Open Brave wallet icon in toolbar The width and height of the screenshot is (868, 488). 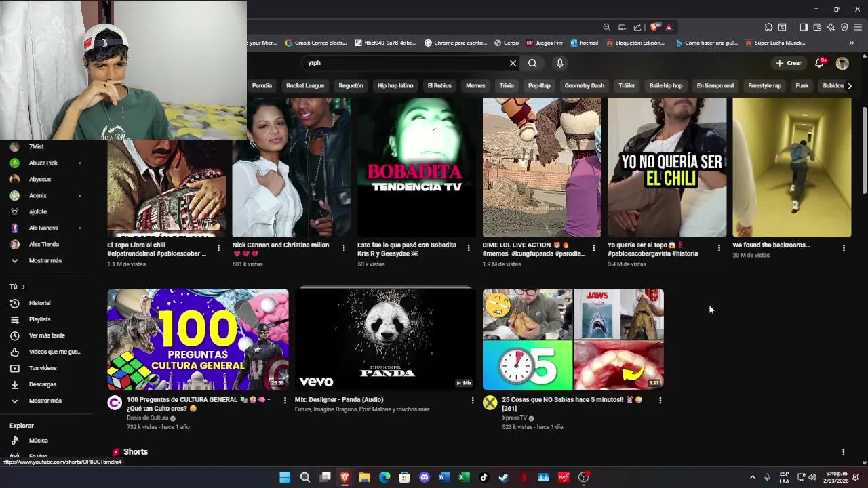tap(817, 27)
